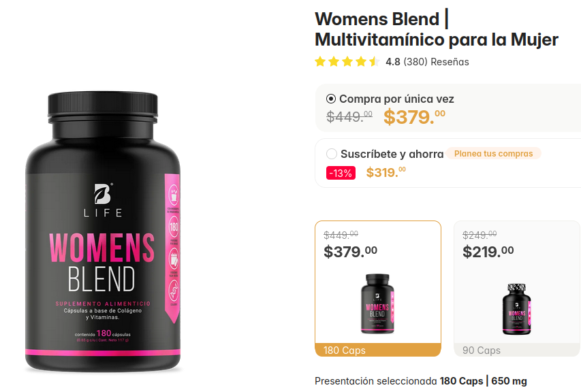Click the main Womens Blend bottle image
This screenshot has width=581, height=392.
tap(103, 232)
